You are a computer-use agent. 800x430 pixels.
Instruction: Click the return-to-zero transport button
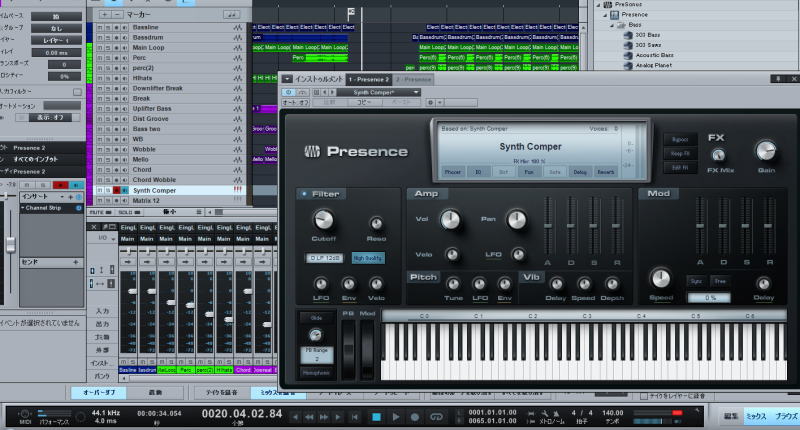355,417
